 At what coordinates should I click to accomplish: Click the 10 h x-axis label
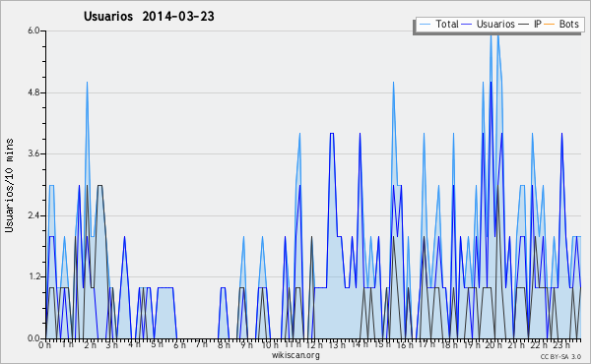coord(270,344)
